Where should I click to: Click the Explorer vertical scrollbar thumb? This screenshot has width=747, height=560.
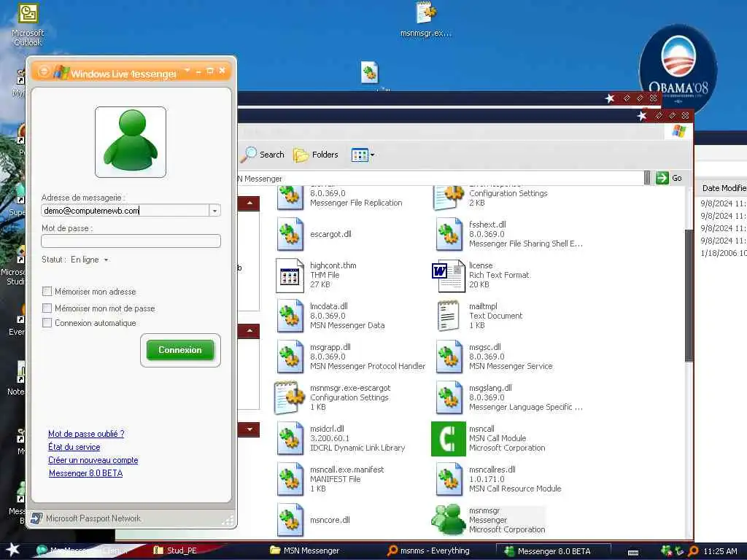pos(689,295)
